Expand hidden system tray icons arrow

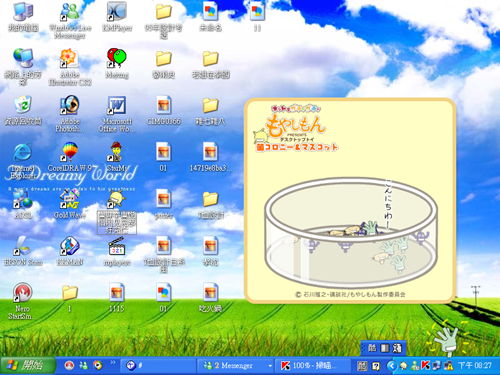coord(392,366)
